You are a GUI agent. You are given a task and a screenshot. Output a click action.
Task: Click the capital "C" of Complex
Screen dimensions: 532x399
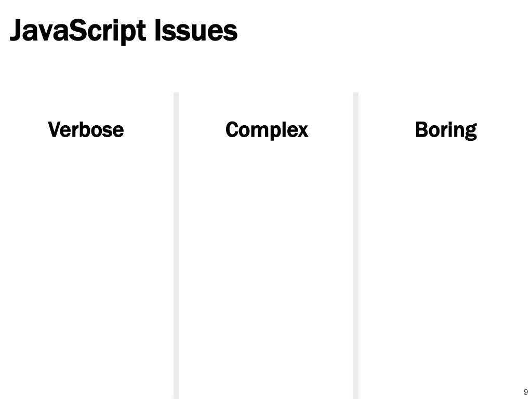click(233, 129)
